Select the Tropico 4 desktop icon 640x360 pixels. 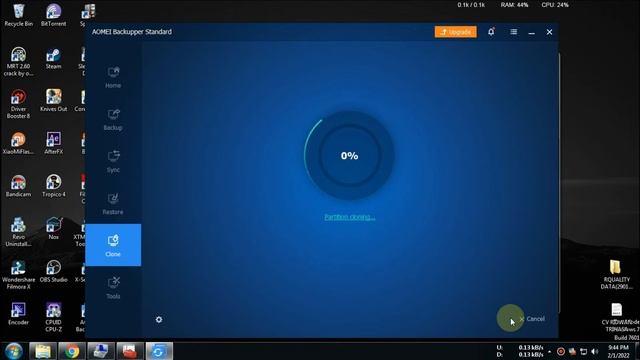pos(53,186)
